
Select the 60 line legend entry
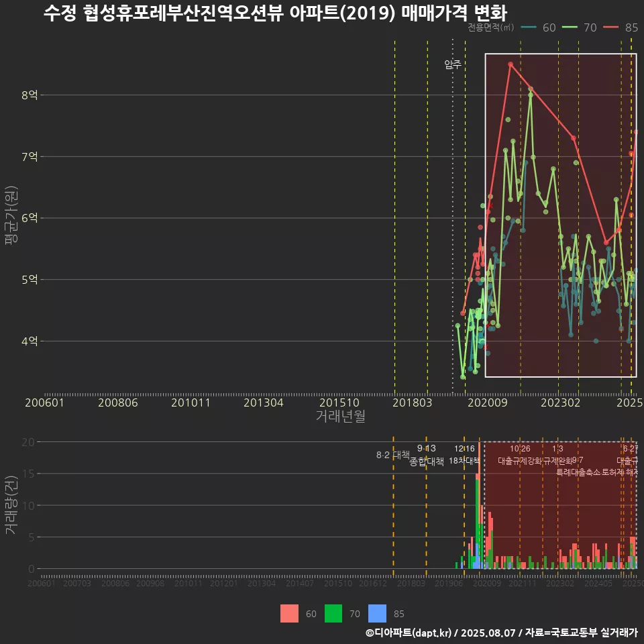[538, 28]
